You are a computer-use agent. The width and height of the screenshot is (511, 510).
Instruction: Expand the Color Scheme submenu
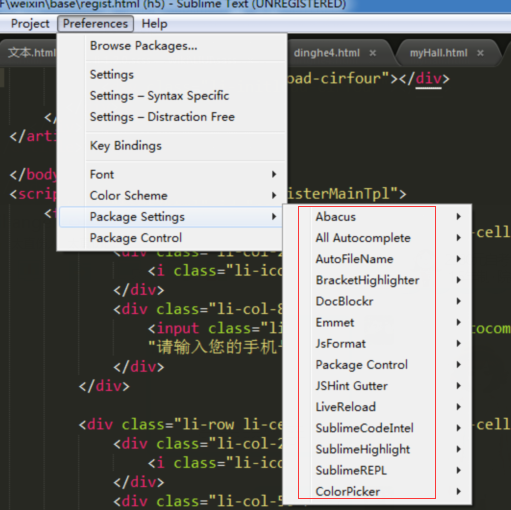(x=172, y=195)
